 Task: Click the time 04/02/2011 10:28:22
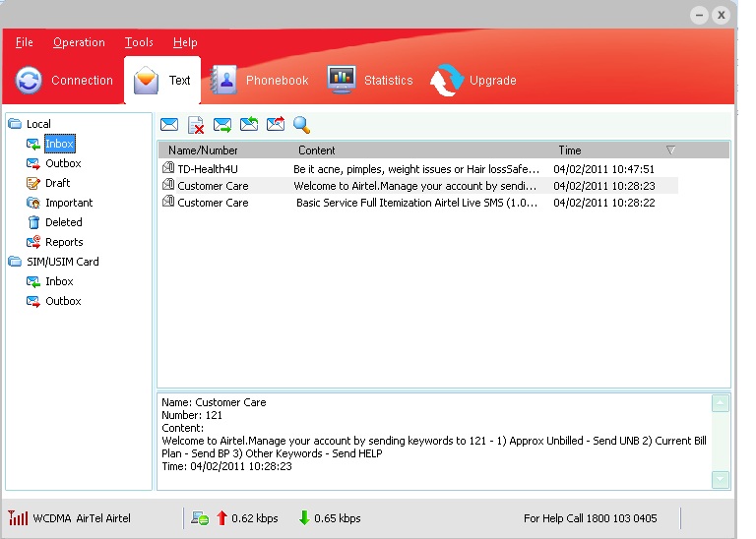coord(604,203)
